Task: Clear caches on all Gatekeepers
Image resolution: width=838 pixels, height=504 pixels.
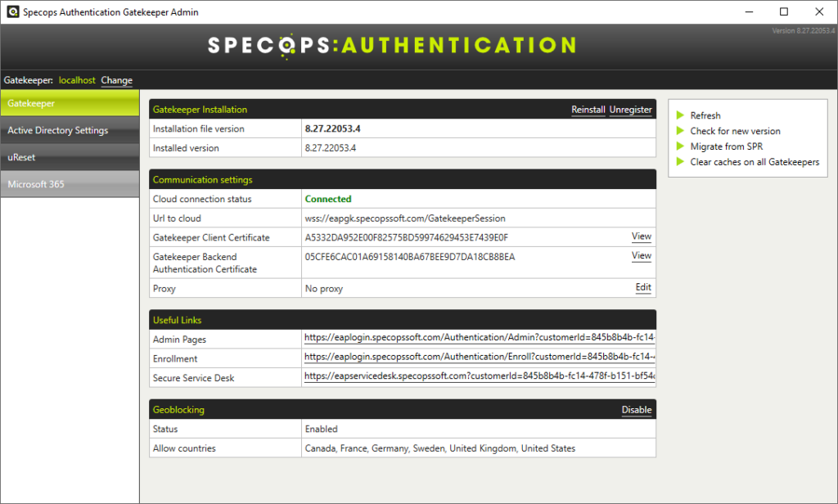Action: coord(755,162)
